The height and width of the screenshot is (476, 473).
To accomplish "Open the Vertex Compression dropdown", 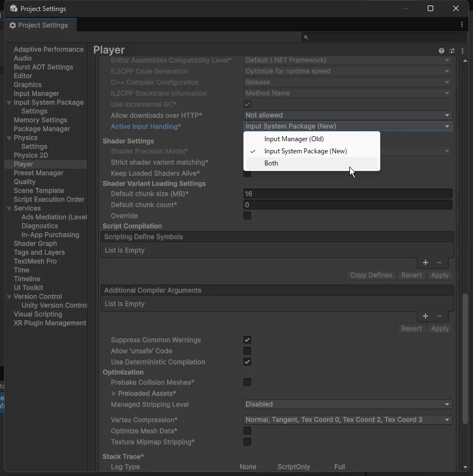I will tap(348, 420).
